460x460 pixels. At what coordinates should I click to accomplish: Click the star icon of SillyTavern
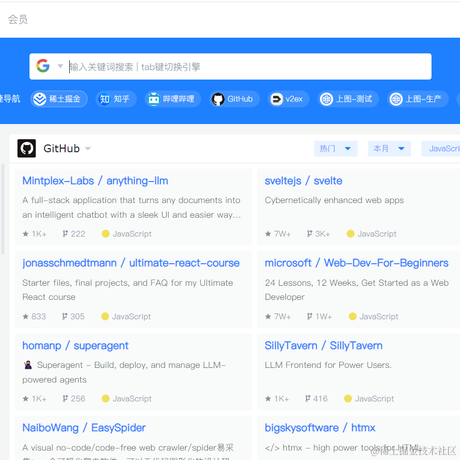point(268,399)
